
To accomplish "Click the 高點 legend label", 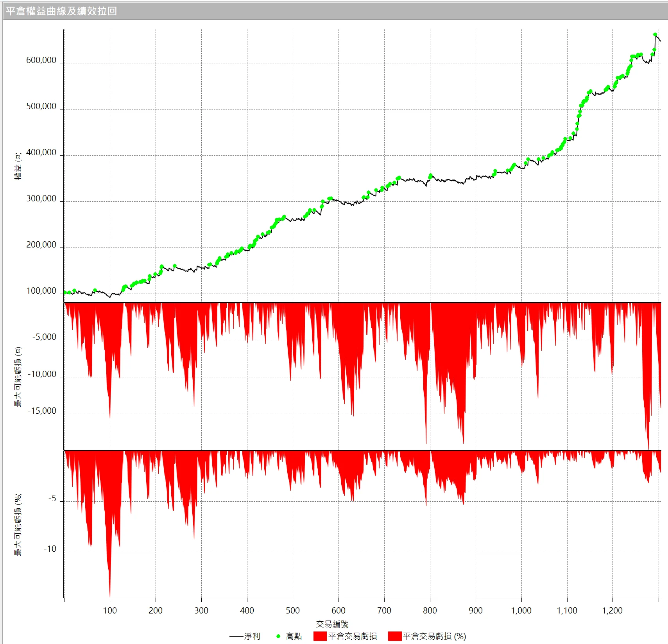I will tap(294, 636).
